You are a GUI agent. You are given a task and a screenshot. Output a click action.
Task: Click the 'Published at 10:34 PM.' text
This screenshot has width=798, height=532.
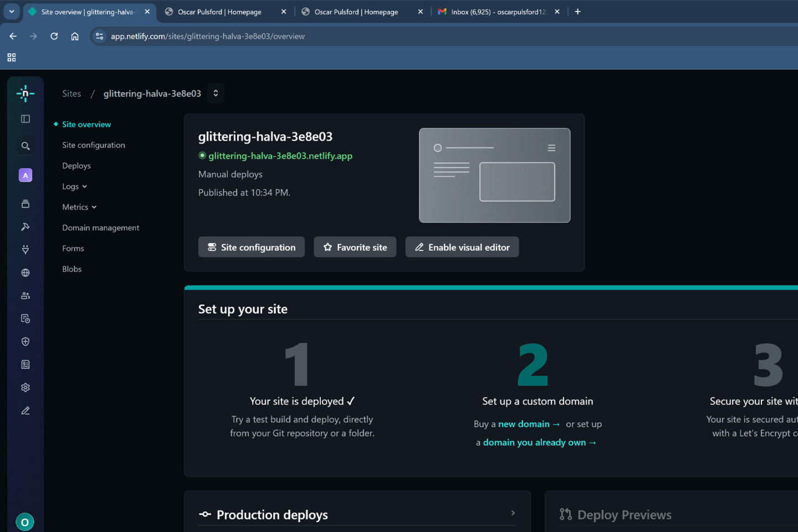[x=244, y=192]
